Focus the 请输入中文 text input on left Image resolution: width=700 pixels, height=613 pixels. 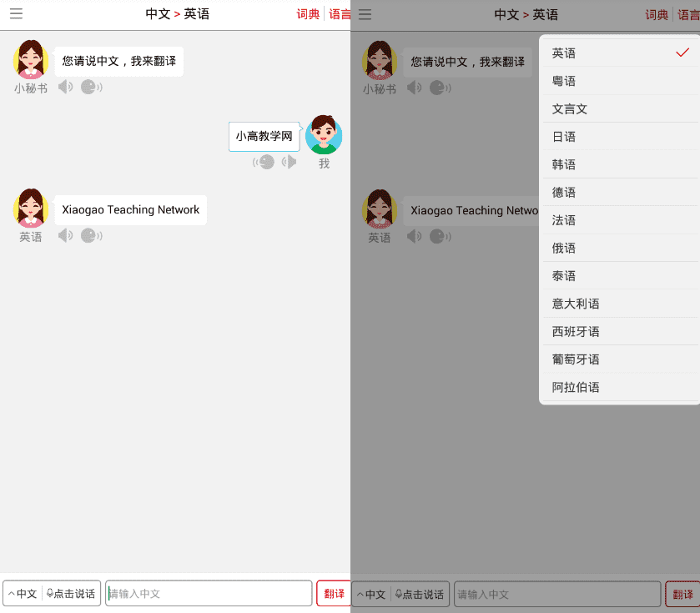[x=209, y=593]
